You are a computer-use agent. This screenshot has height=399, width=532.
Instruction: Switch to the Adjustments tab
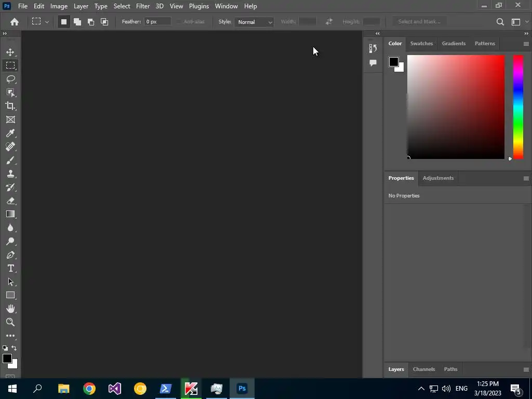coord(438,178)
